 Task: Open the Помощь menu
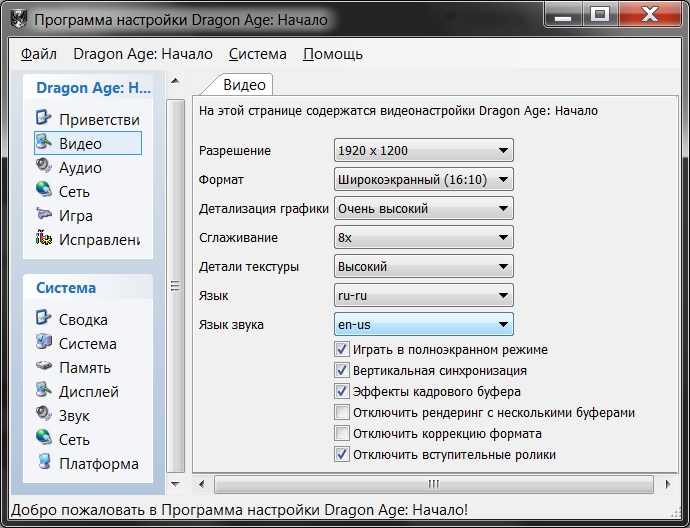coord(333,54)
